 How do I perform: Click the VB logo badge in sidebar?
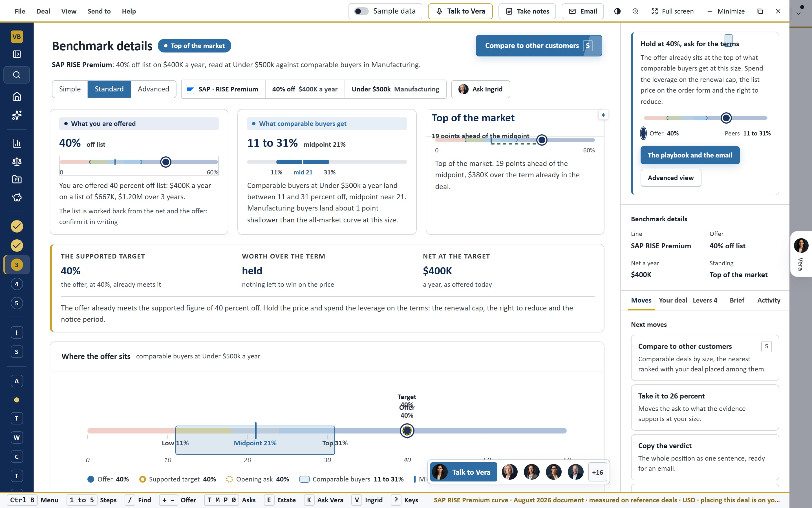pyautogui.click(x=16, y=37)
